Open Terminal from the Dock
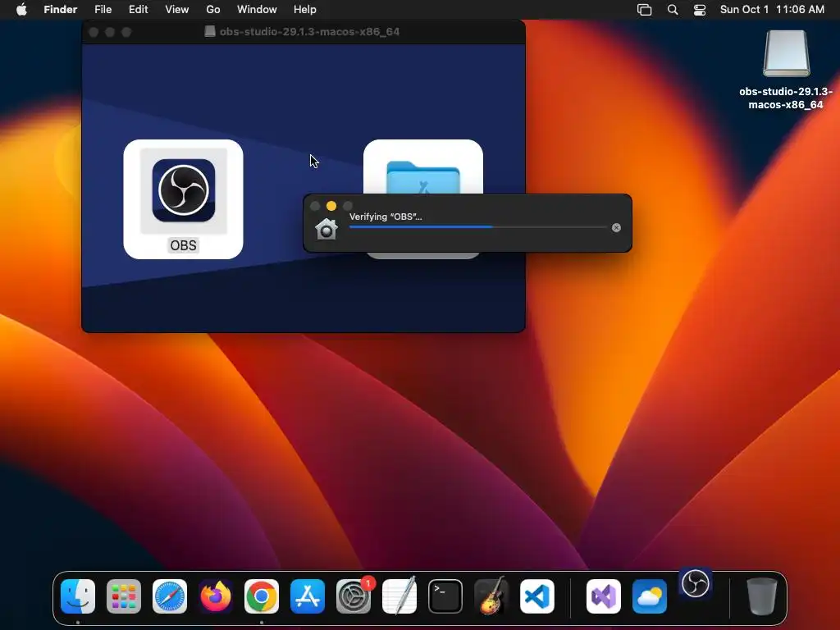Viewport: 840px width, 630px height. pos(445,596)
